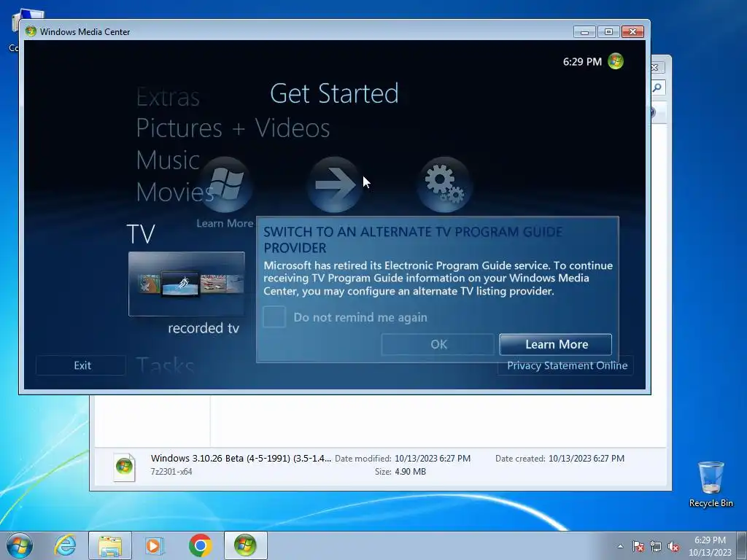Open the gears setup orb

tap(444, 184)
